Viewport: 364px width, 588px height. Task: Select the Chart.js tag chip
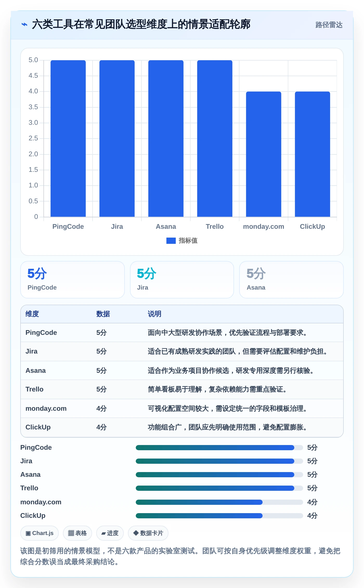click(40, 533)
